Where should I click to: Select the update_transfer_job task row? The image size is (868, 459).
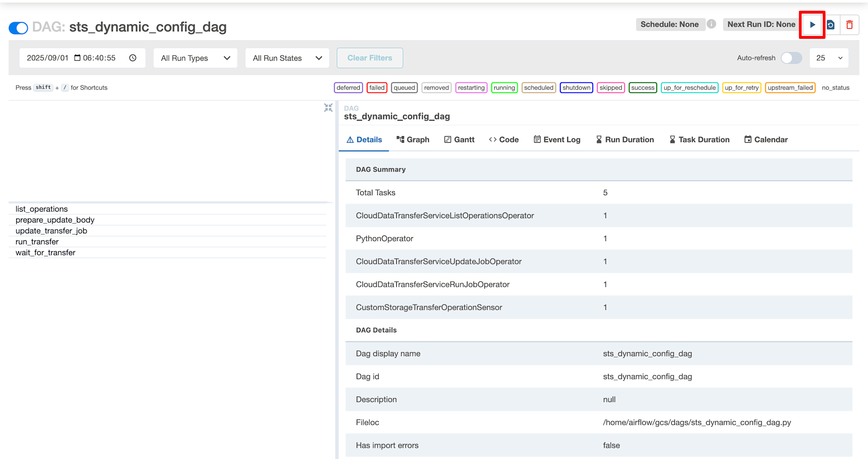pyautogui.click(x=168, y=231)
